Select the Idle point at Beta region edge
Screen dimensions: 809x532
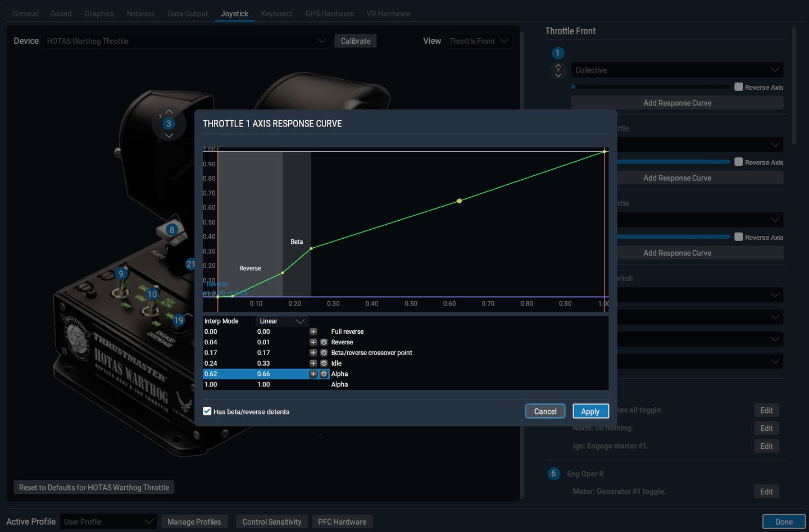311,248
